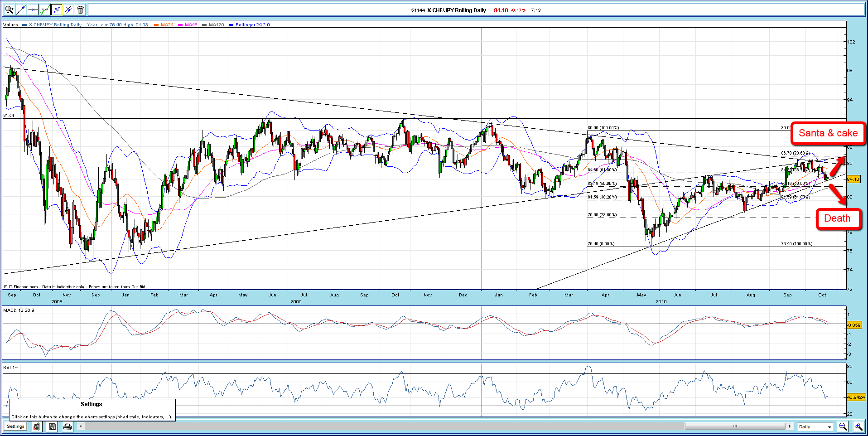
Task: Click the horizontal scrollbar thumb
Action: [x=735, y=426]
